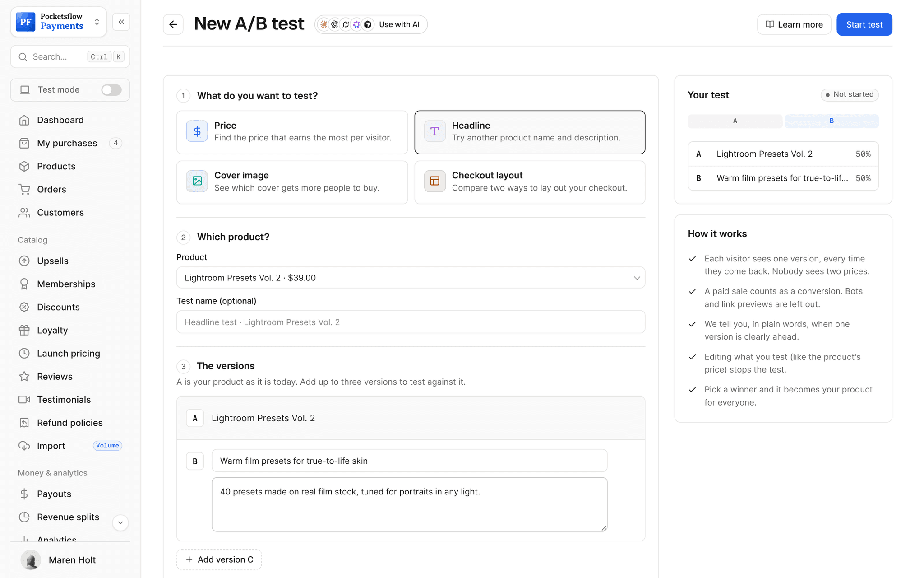Viewport: 924px width, 578px height.
Task: Open Products via the cube icon
Action: 24,166
